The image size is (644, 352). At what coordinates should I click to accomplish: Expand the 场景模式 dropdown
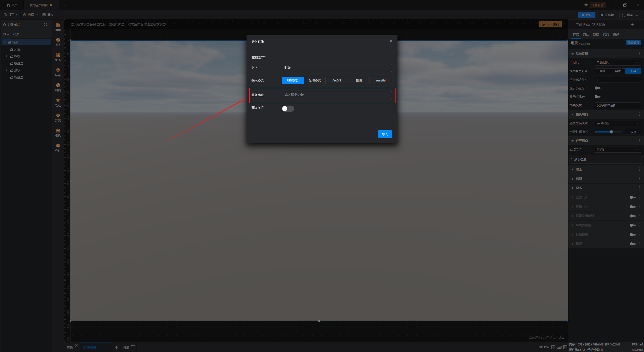618,105
